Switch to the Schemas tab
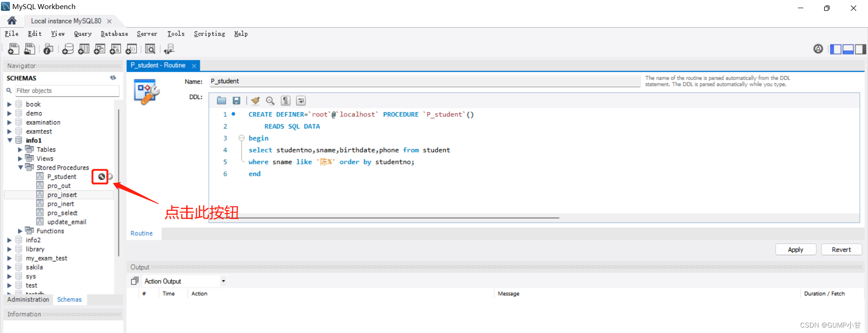The height and width of the screenshot is (333, 868). coord(69,300)
